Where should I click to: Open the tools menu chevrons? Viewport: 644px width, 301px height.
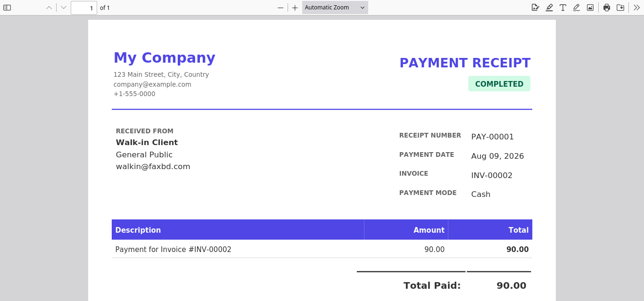637,8
